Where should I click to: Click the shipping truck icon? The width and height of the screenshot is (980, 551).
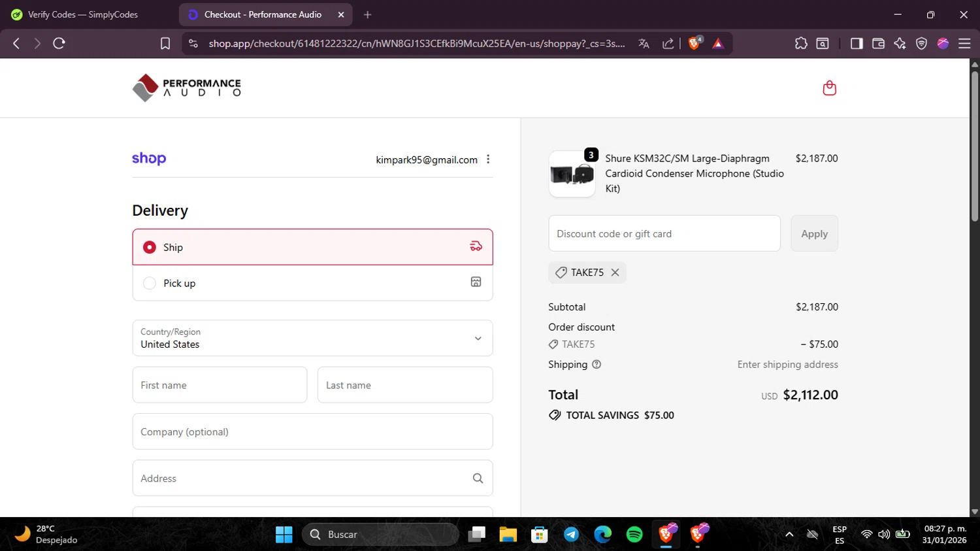pos(476,246)
